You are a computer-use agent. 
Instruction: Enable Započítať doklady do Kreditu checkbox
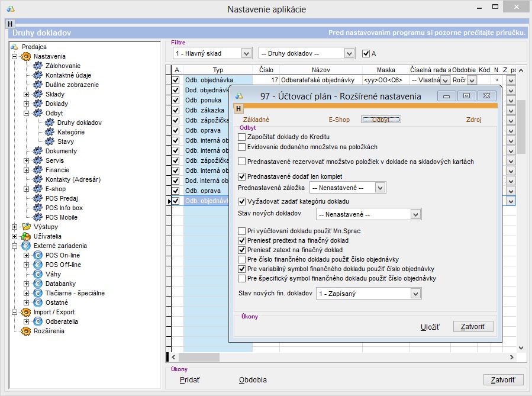[x=241, y=137]
